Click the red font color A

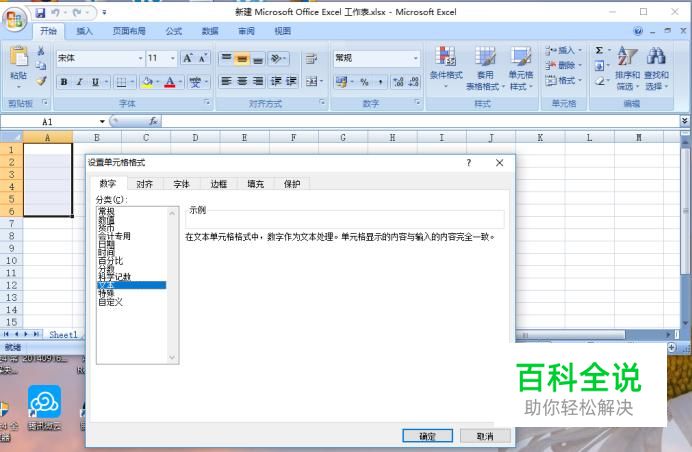point(169,82)
